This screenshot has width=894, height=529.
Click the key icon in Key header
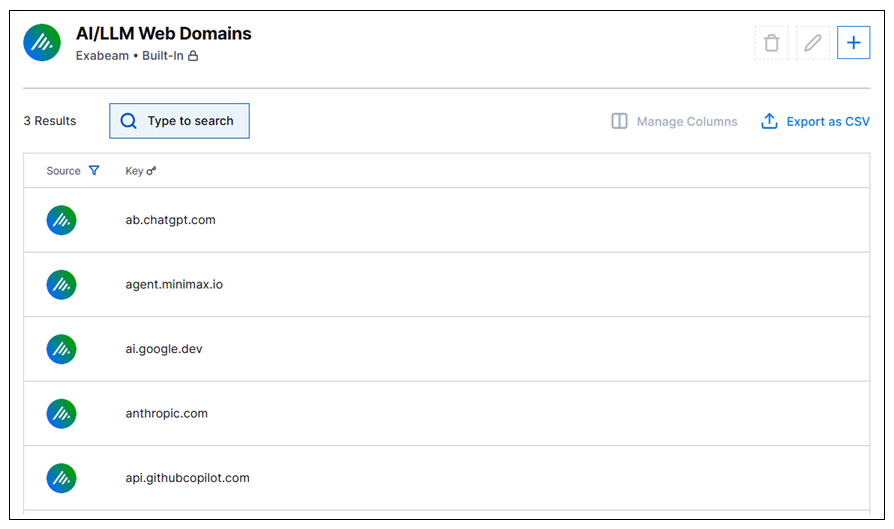coord(151,170)
